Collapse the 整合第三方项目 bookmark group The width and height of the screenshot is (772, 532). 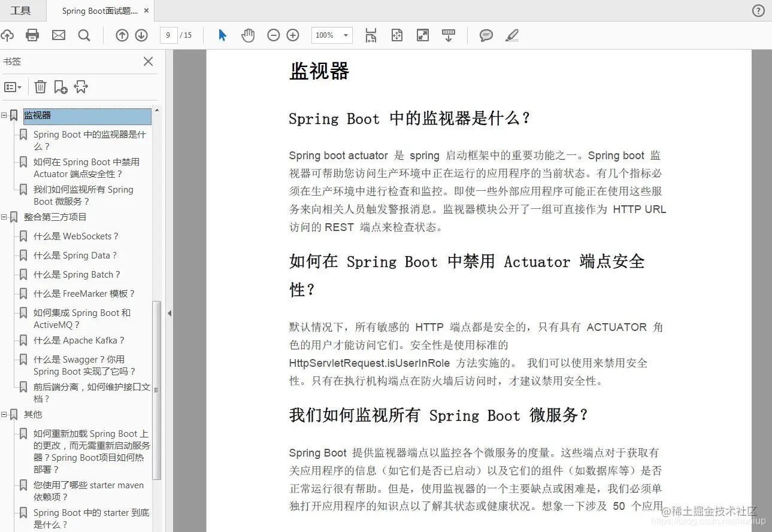pyautogui.click(x=4, y=217)
